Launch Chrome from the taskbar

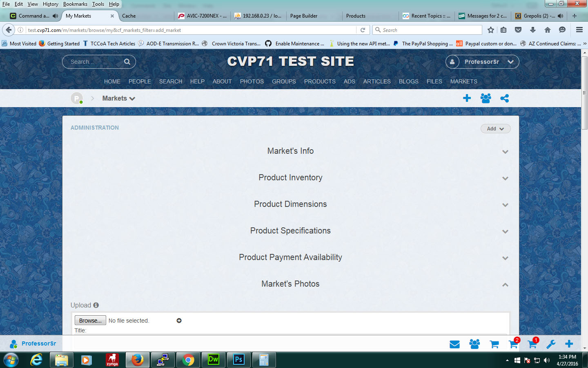pyautogui.click(x=188, y=360)
